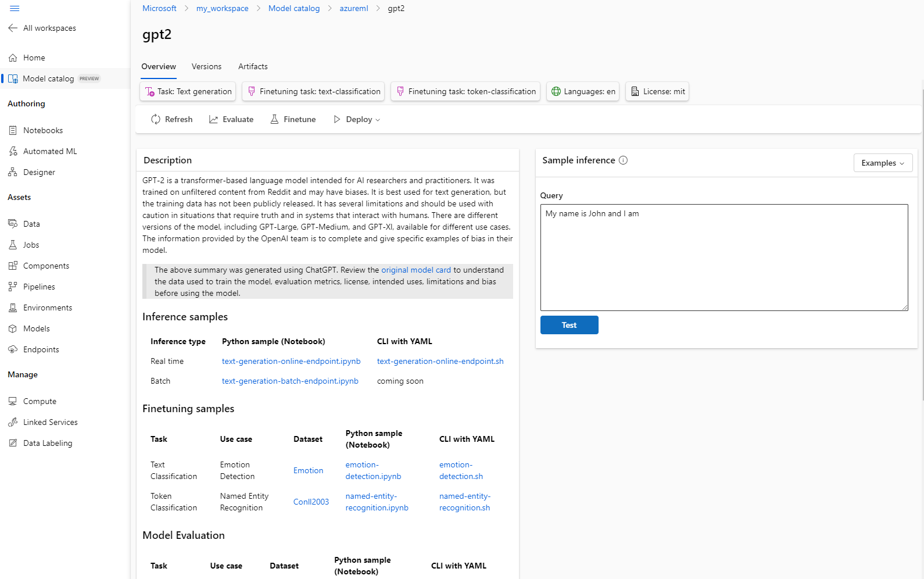Viewport: 924px width, 579px height.
Task: Open the azureml breadcrumb link
Action: pos(354,8)
